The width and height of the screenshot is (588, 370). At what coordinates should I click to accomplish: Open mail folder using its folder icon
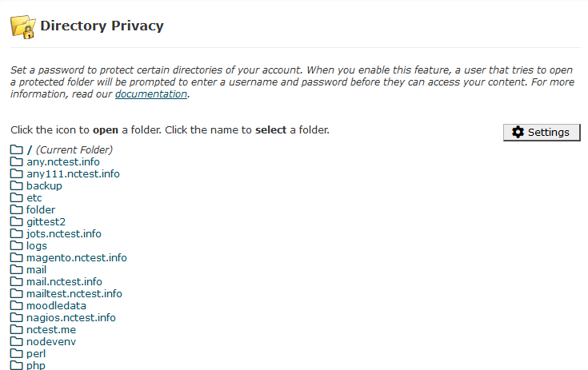(17, 269)
